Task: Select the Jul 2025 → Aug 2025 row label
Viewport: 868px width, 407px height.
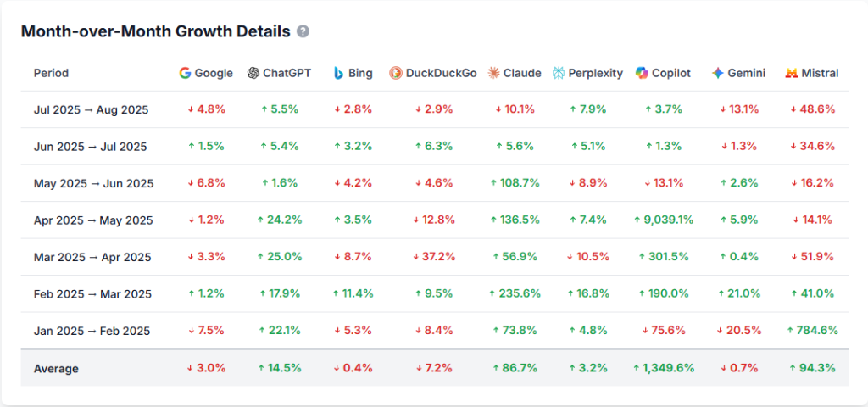Action: (92, 109)
